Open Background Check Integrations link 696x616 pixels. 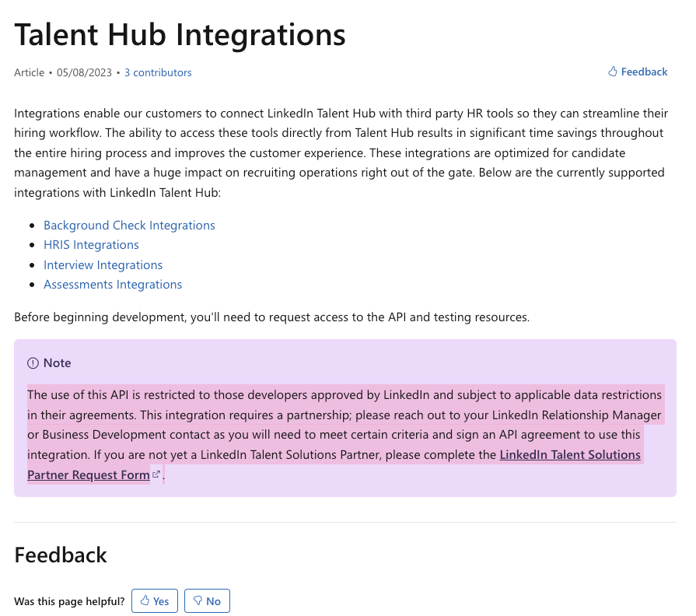[129, 226]
